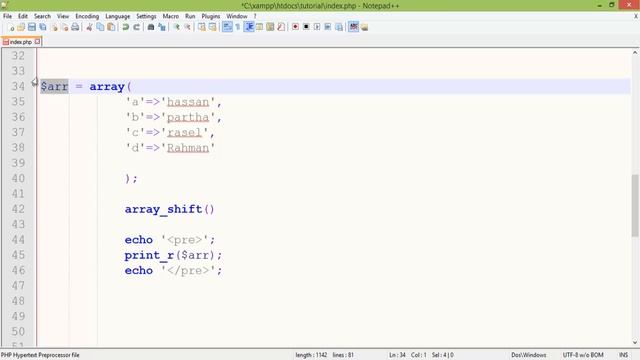
Task: Click the Open file toolbar icon
Action: (x=21, y=27)
